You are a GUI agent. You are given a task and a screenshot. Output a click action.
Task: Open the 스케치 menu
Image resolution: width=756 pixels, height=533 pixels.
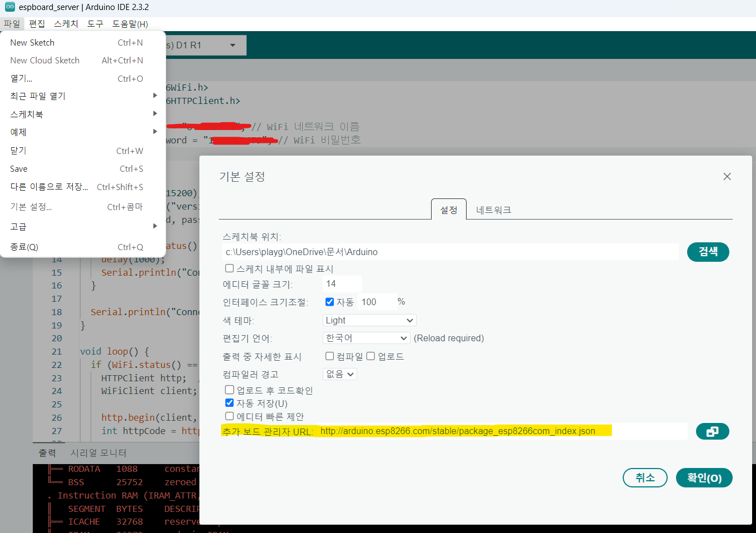coord(66,24)
